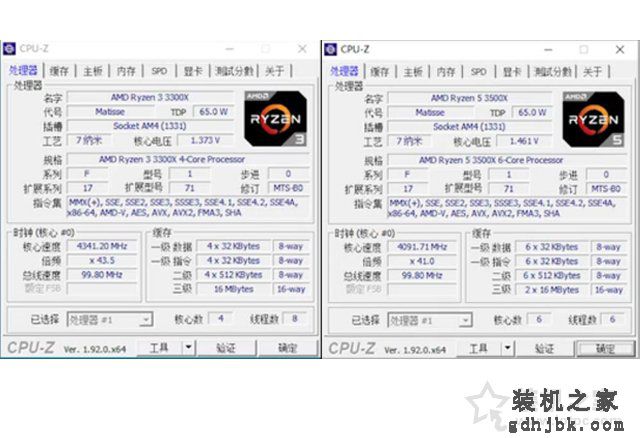Click the Ryzen 5 logo image

[593, 119]
